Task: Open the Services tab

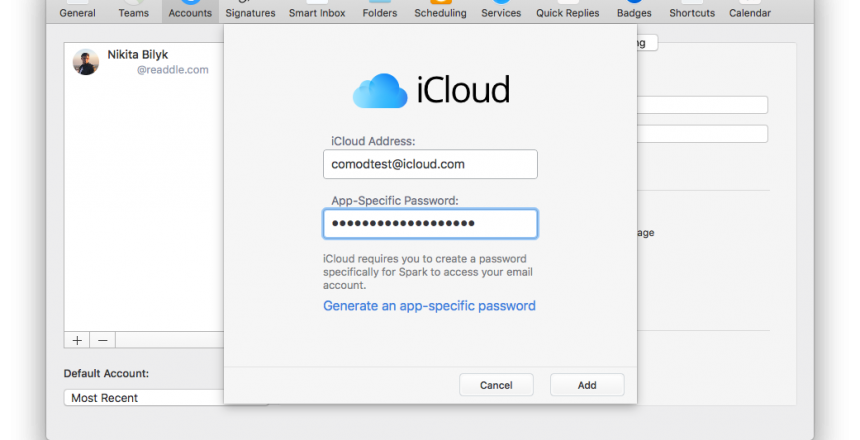Action: [501, 11]
